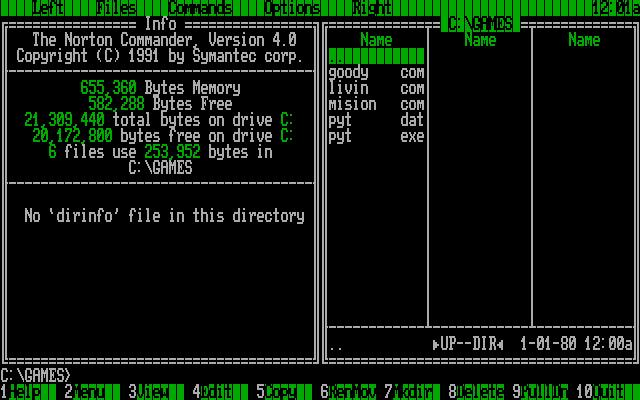This screenshot has height=400, width=640.
Task: Select the goody com file
Action: [x=376, y=72]
